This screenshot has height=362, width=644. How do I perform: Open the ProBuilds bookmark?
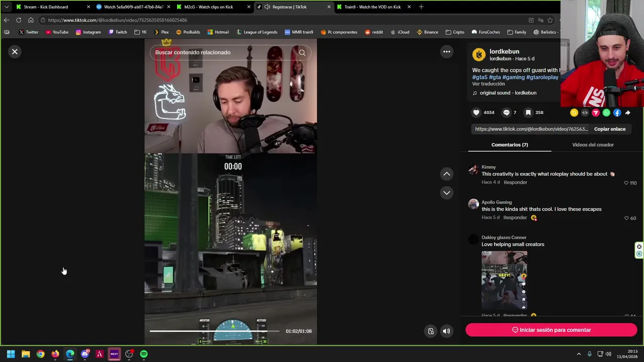point(187,32)
